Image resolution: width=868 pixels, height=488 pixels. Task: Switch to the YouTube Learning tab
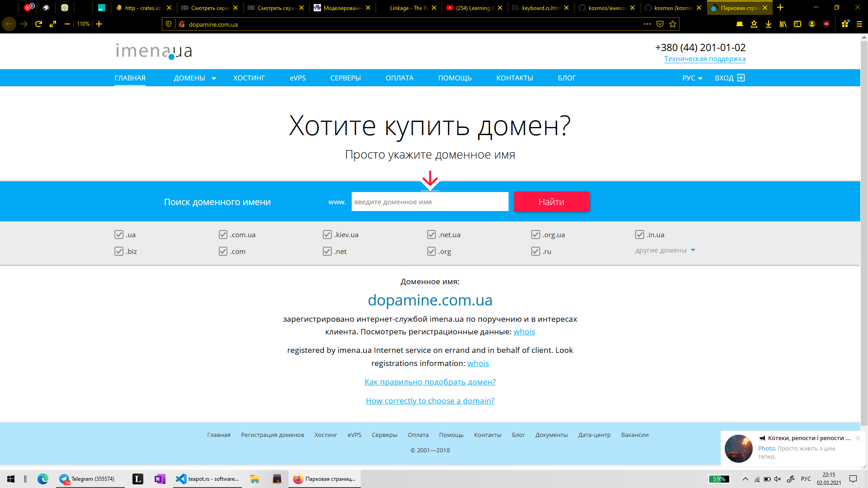tap(474, 8)
